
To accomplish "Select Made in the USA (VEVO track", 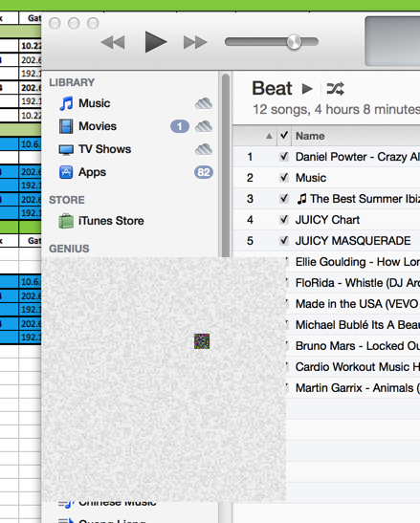I will coord(358,304).
